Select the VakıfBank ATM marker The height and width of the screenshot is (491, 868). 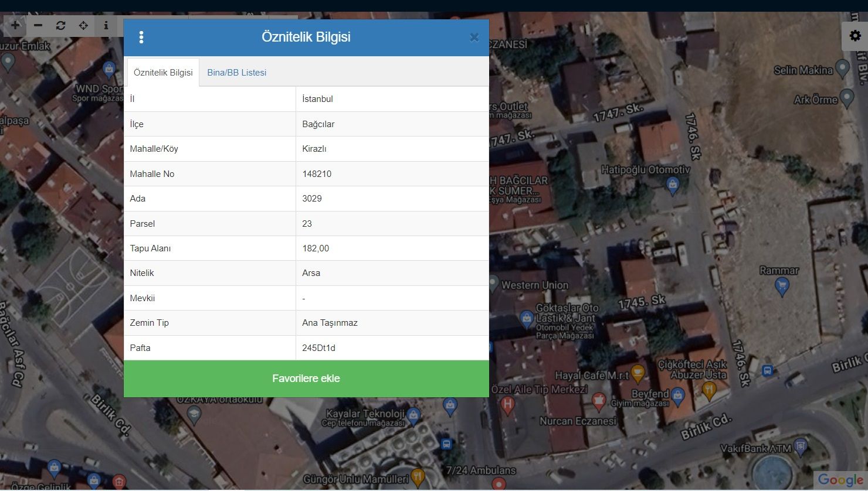(801, 448)
